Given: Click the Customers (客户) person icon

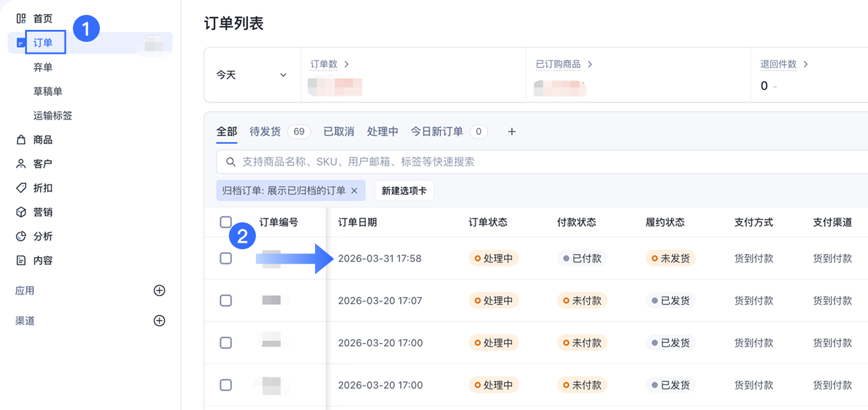Looking at the screenshot, I should pos(21,164).
